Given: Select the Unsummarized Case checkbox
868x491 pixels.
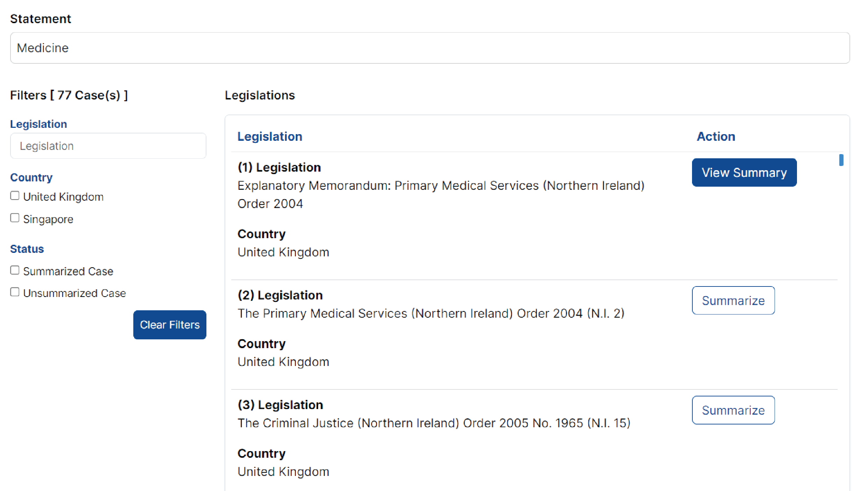Looking at the screenshot, I should coord(15,292).
